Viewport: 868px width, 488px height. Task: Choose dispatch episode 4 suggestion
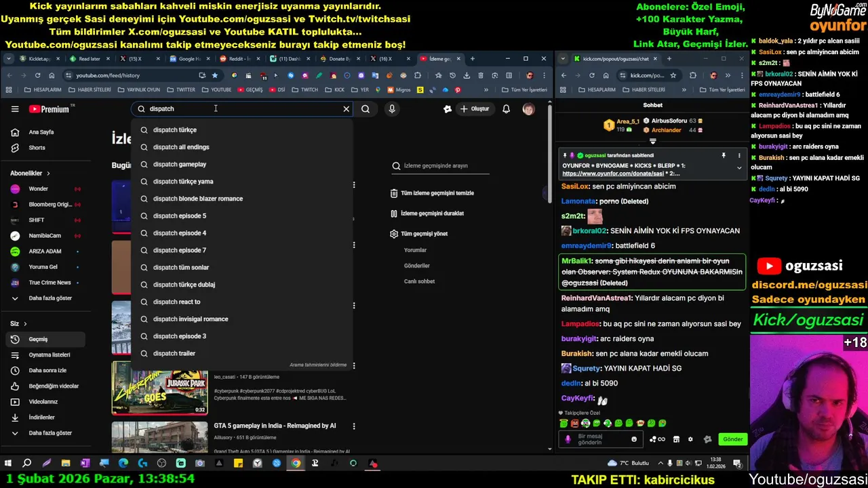(243, 233)
